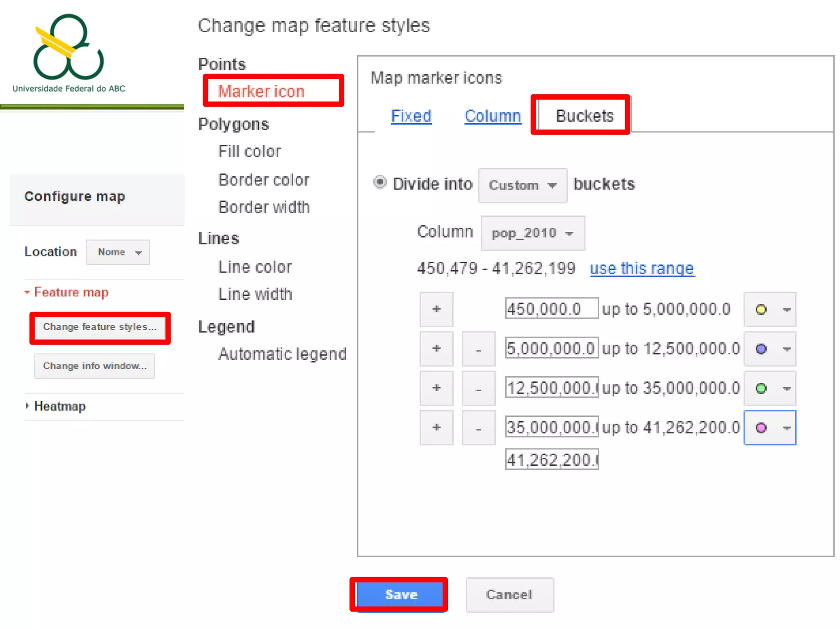Click plus on the 12,500,000 bucket row
The image size is (840, 630).
(x=436, y=388)
